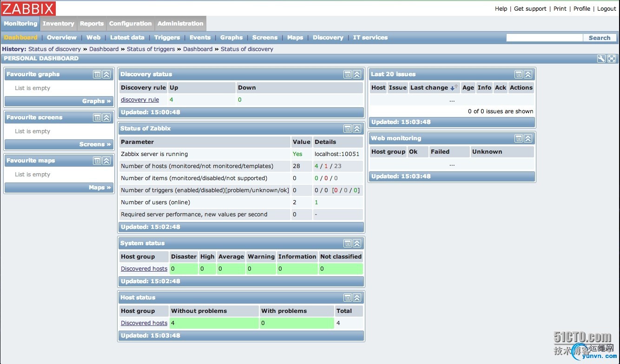Click the Not classified count cell
The image size is (620, 364).
[341, 269]
